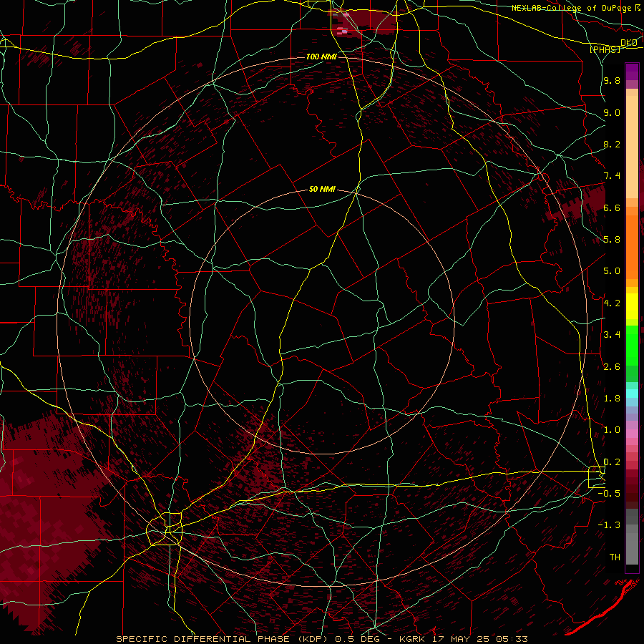Click the -0.5 value on the color scale
Screen dimensions: 644x644
pos(609,494)
